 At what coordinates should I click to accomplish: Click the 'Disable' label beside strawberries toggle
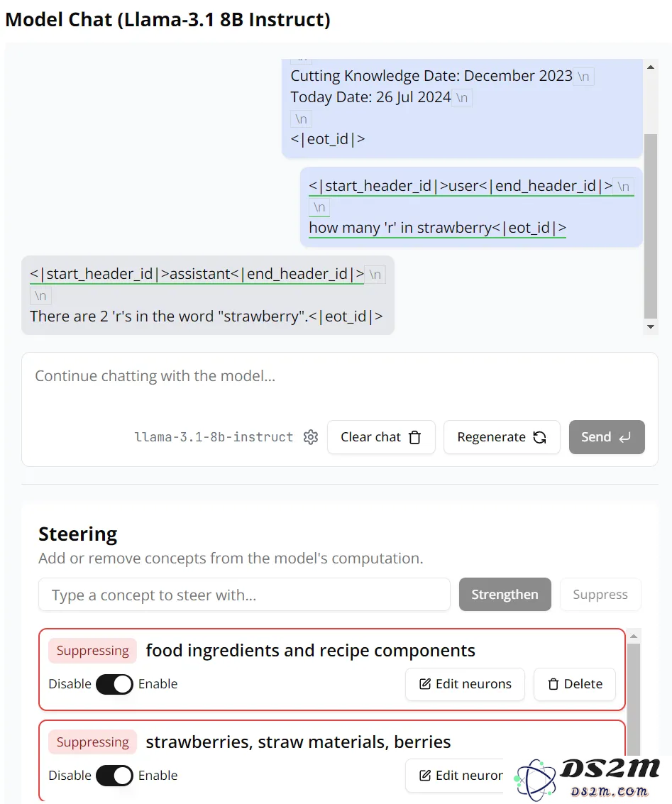click(70, 776)
